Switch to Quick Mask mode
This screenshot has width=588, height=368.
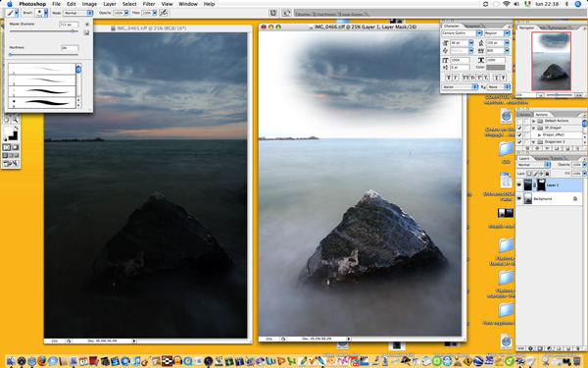point(15,147)
